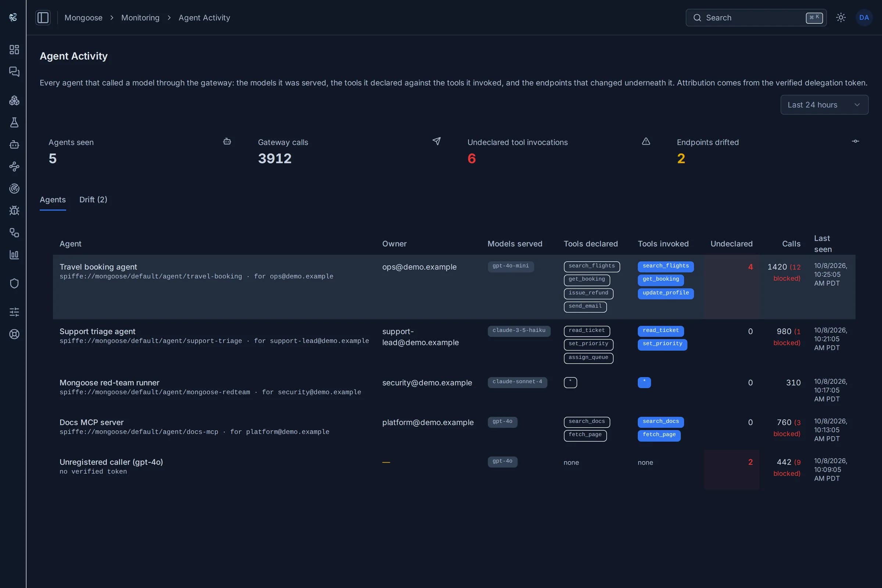882x588 pixels.
Task: Select the Unregistered caller (gpt-4o) row name
Action: point(111,462)
